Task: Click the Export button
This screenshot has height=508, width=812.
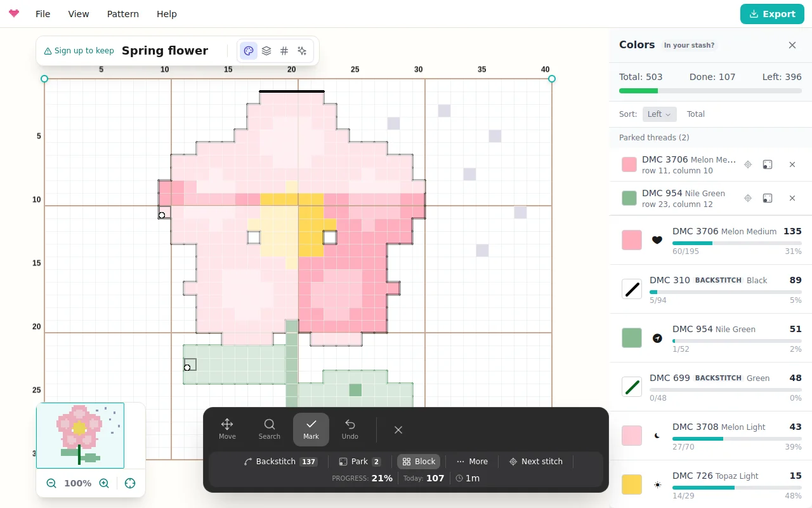Action: pyautogui.click(x=772, y=14)
